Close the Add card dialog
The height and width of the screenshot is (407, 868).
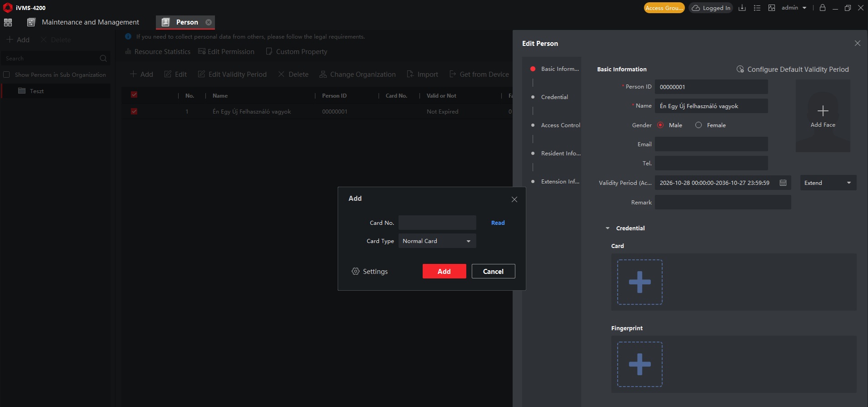(x=514, y=199)
